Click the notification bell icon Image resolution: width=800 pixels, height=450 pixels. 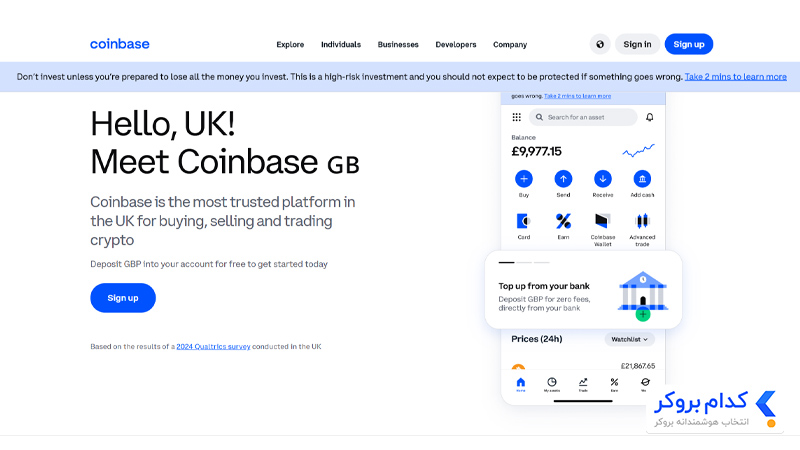pos(649,117)
